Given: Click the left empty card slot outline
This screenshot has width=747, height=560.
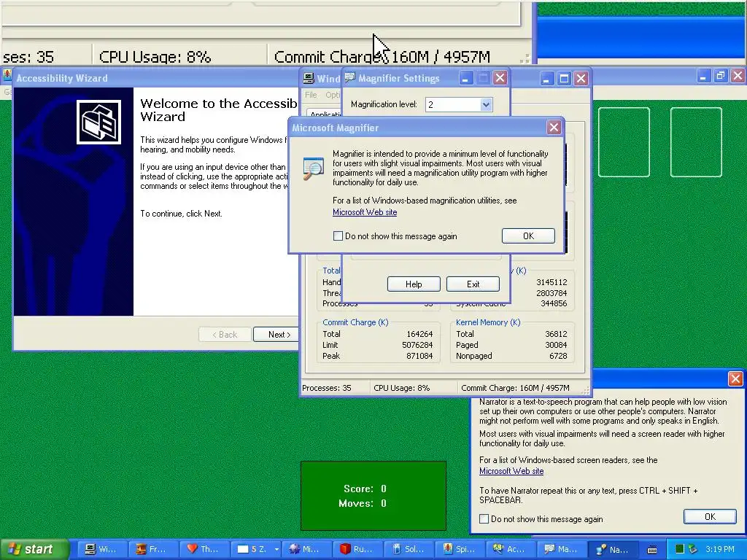Looking at the screenshot, I should point(624,142).
